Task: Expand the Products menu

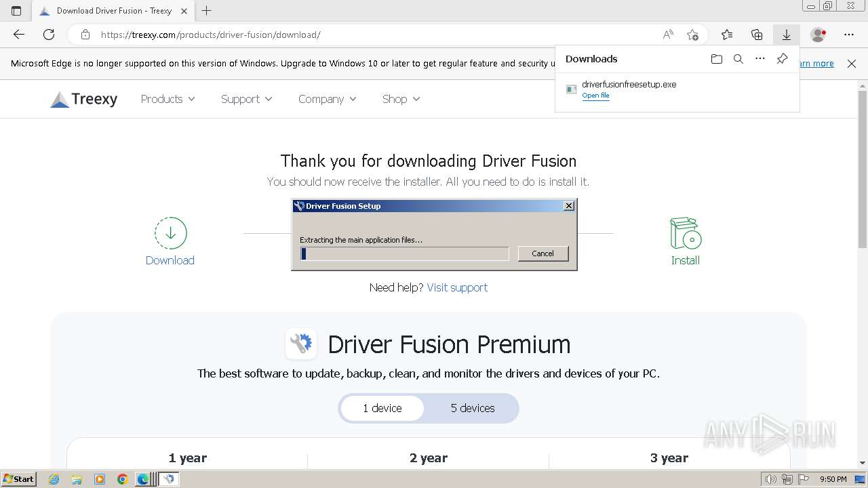Action: point(168,99)
